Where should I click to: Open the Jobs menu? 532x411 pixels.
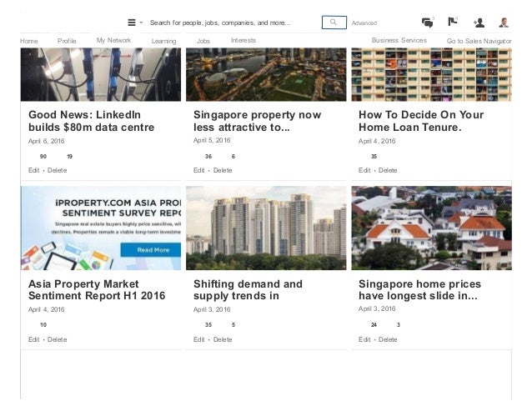203,41
